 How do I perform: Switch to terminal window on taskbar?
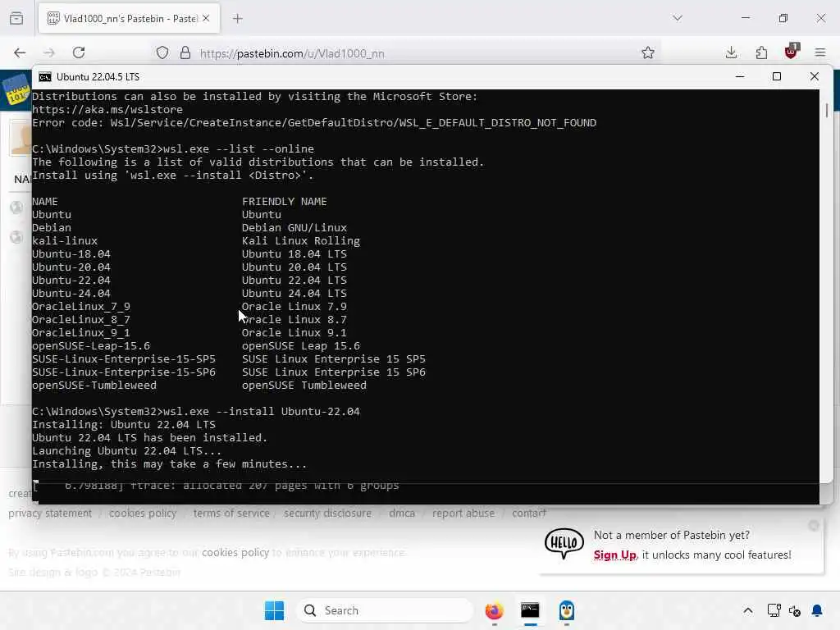pos(531,610)
